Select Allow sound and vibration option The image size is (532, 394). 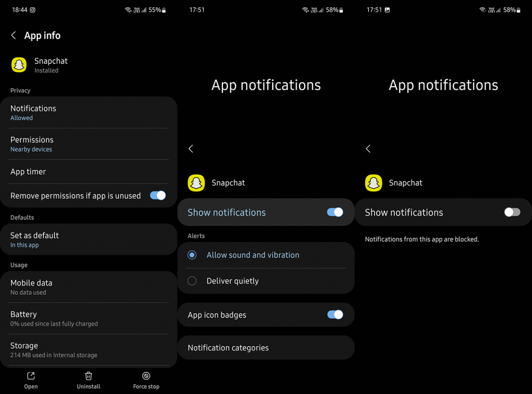pyautogui.click(x=192, y=255)
